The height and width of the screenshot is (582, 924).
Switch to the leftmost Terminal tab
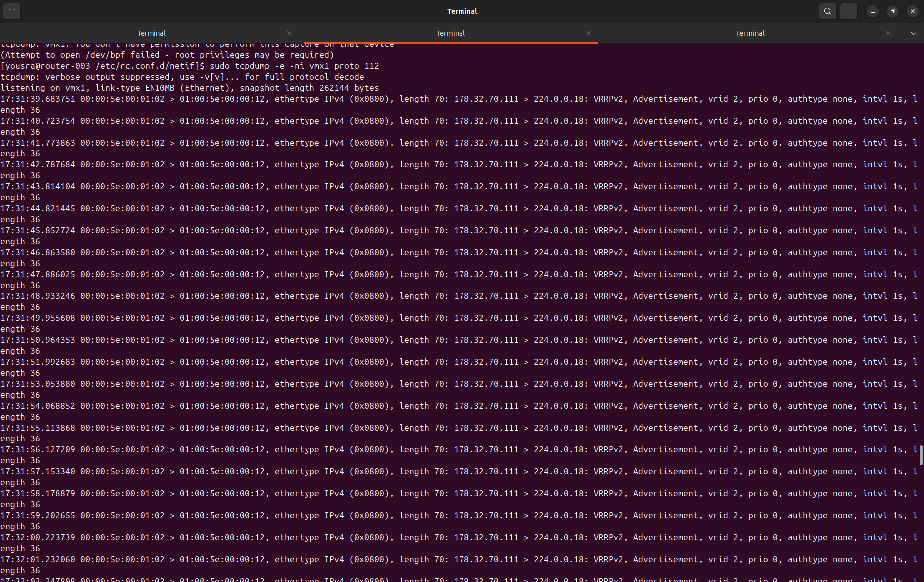coord(151,33)
